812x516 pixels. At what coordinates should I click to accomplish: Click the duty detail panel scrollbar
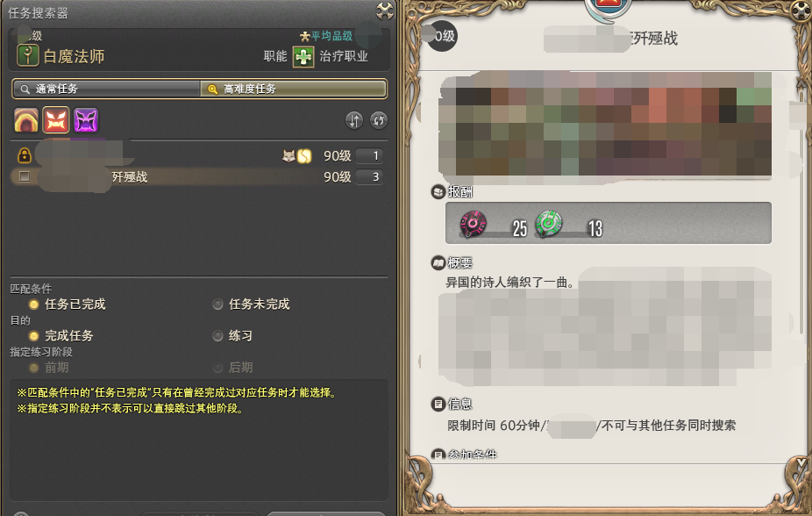coord(801,218)
